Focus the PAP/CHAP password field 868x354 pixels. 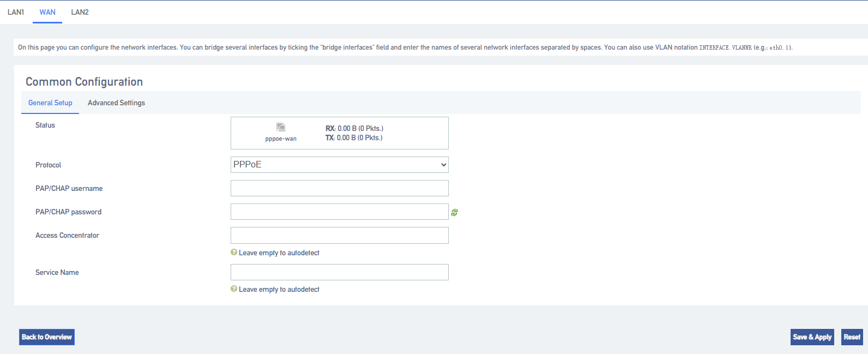tap(340, 212)
